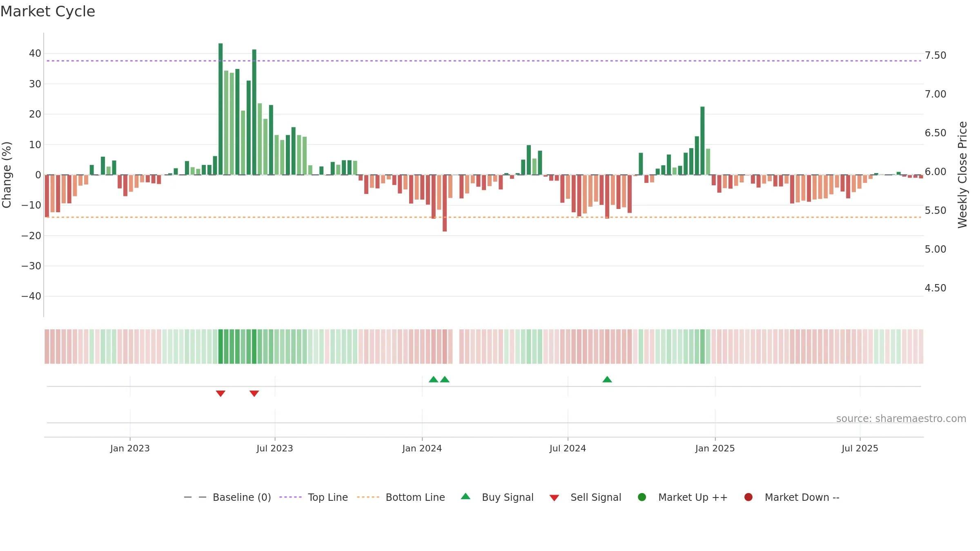Select the first green buy signal in early 2024
This screenshot has height=551, width=980.
(x=434, y=379)
